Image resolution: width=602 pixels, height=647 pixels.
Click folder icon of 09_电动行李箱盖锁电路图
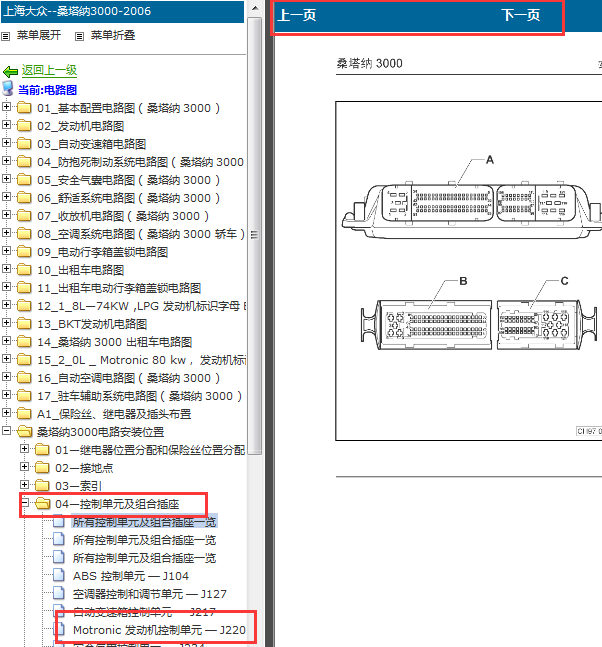click(x=24, y=252)
